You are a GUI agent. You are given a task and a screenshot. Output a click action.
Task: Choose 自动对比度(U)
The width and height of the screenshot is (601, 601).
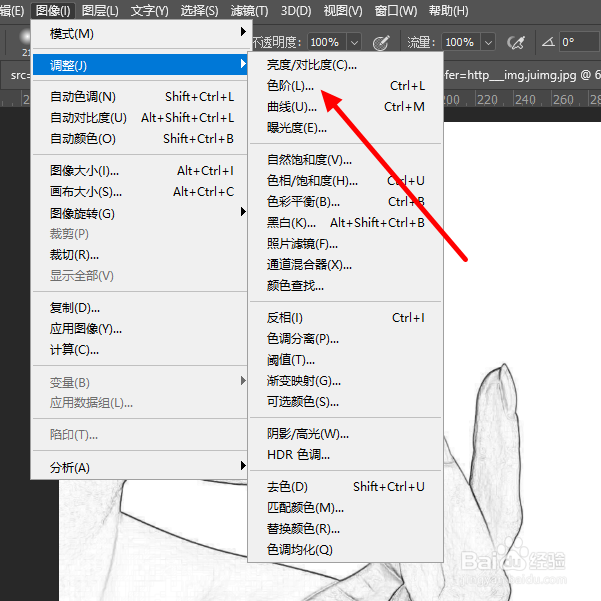pos(140,118)
